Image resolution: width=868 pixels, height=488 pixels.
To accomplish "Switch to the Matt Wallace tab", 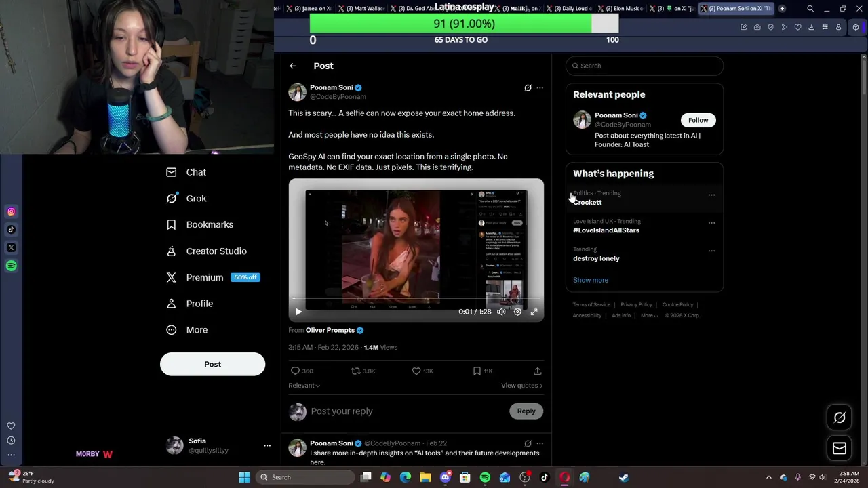I will [361, 8].
